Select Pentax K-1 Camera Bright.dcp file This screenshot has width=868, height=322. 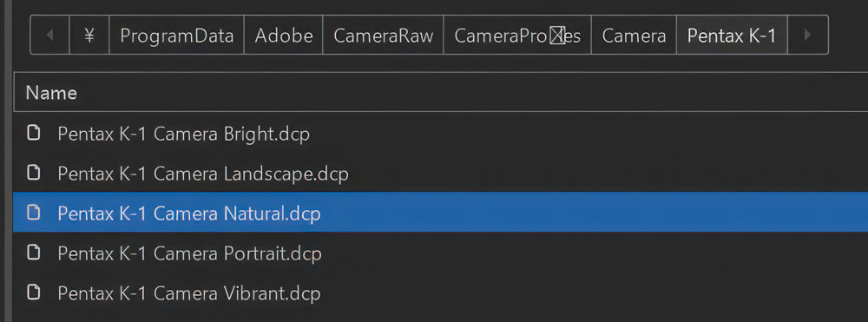pyautogui.click(x=441, y=134)
